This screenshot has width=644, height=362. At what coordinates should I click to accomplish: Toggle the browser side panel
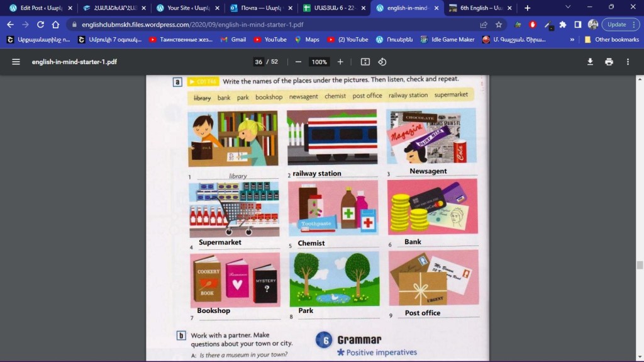pos(577,25)
